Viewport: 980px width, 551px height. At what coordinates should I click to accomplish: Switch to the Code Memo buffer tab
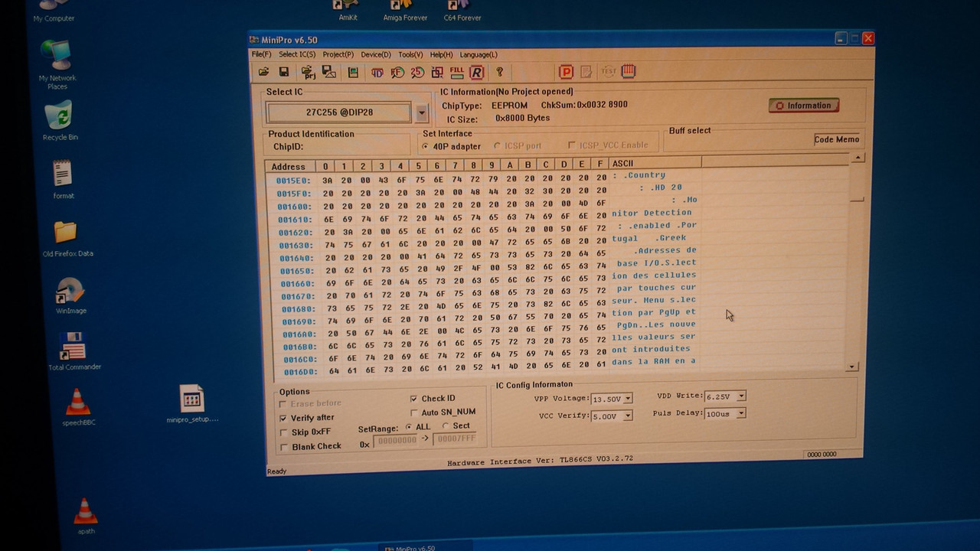836,139
